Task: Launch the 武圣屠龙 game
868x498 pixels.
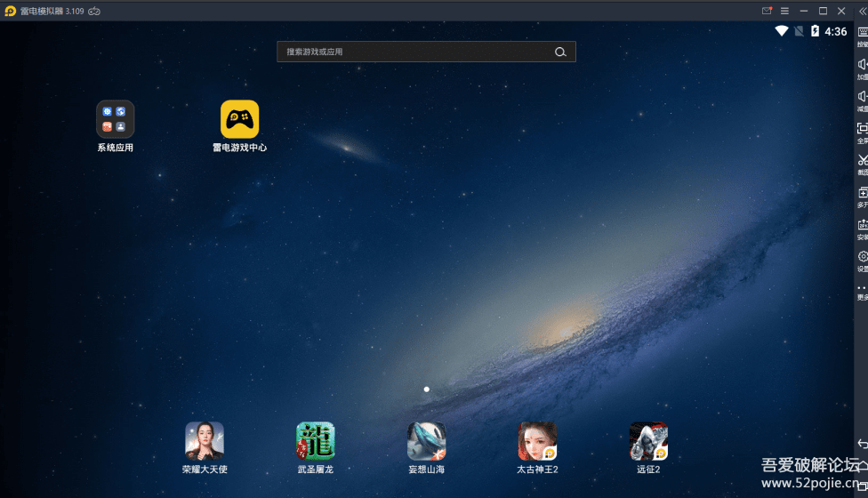Action: (x=316, y=440)
